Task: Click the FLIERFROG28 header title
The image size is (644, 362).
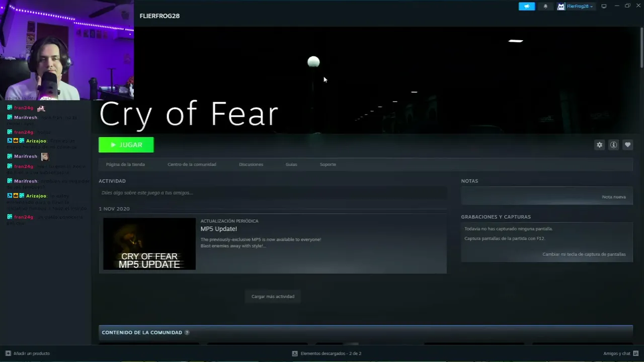Action: (159, 16)
